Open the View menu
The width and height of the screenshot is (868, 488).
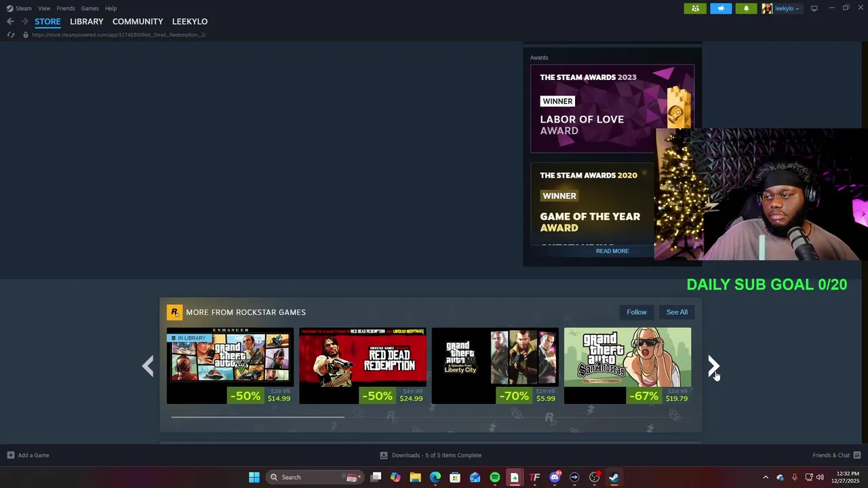(44, 8)
